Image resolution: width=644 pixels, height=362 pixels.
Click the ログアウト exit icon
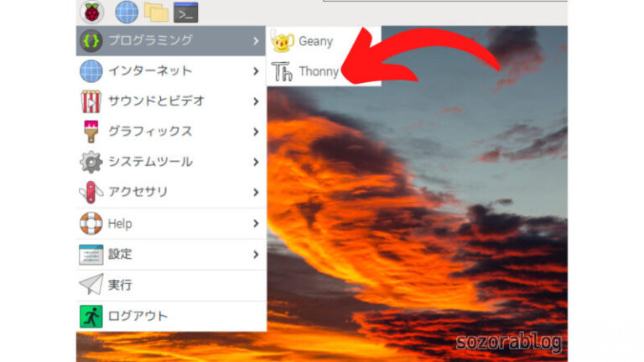click(x=91, y=316)
